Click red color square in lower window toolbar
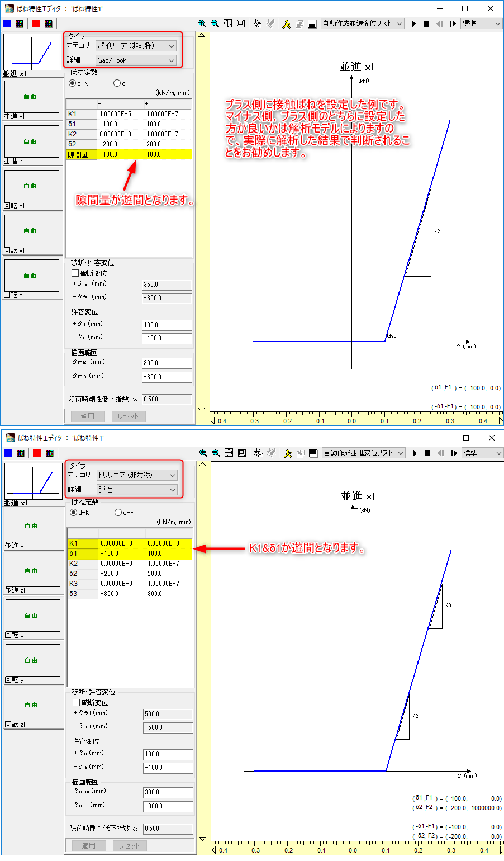 point(37,453)
